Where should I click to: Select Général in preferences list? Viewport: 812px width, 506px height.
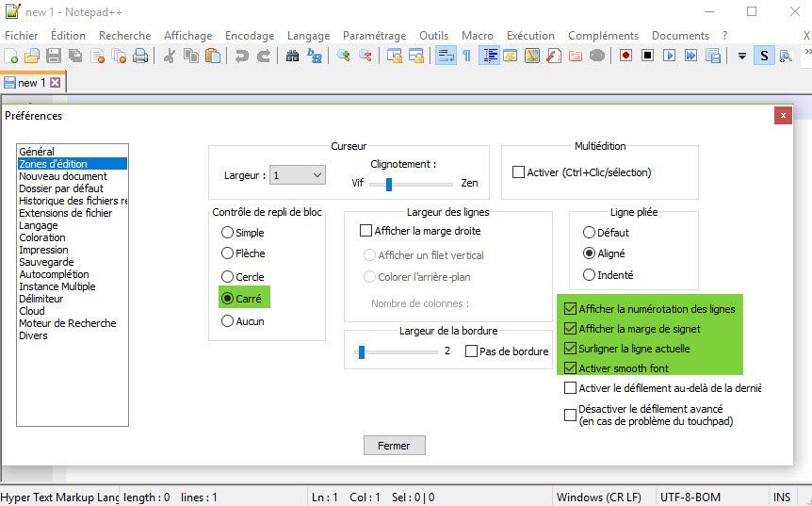(x=73, y=151)
